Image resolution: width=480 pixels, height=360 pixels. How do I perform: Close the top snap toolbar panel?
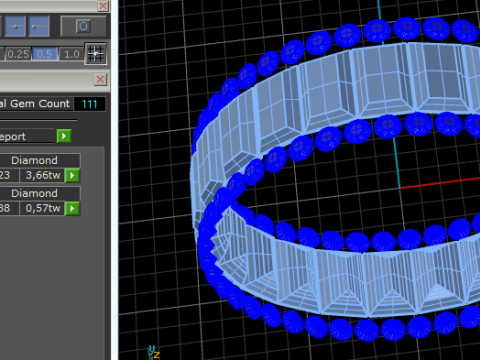[103, 6]
